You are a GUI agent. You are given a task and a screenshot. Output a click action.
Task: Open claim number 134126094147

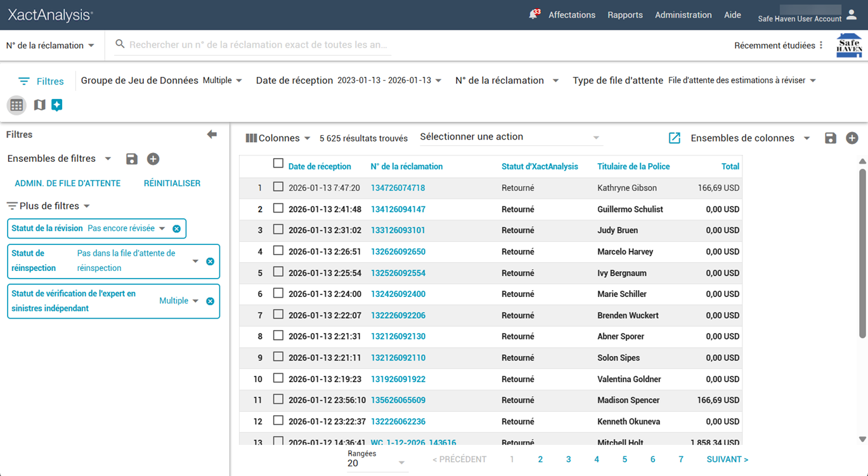point(398,209)
